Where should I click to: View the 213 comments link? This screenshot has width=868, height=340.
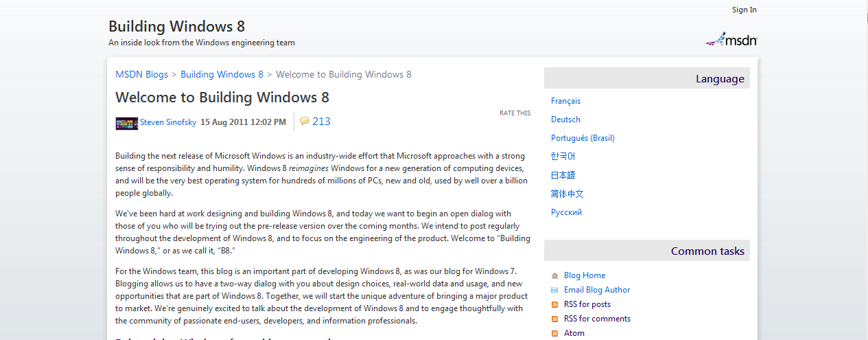coord(321,122)
